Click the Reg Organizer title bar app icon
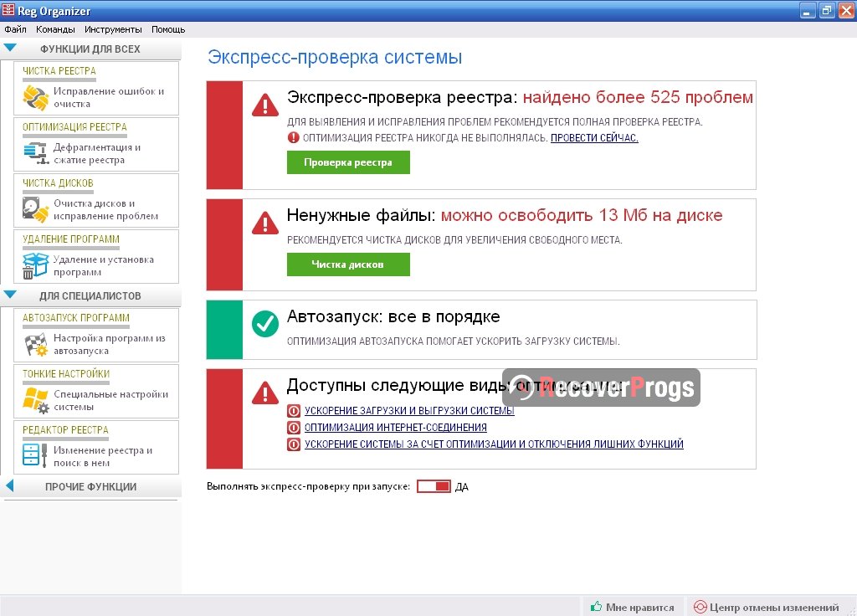Image resolution: width=857 pixels, height=616 pixels. [x=8, y=10]
